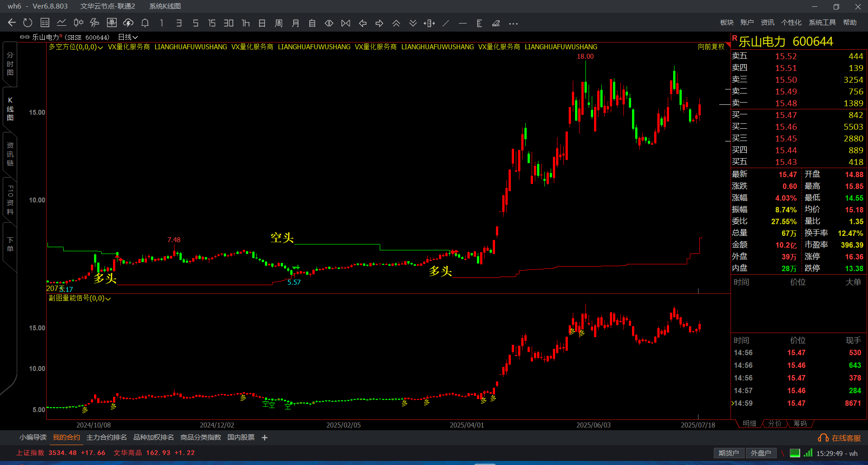Open the quote list icon
Image resolution: width=868 pixels, height=465 pixels.
[x=45, y=23]
